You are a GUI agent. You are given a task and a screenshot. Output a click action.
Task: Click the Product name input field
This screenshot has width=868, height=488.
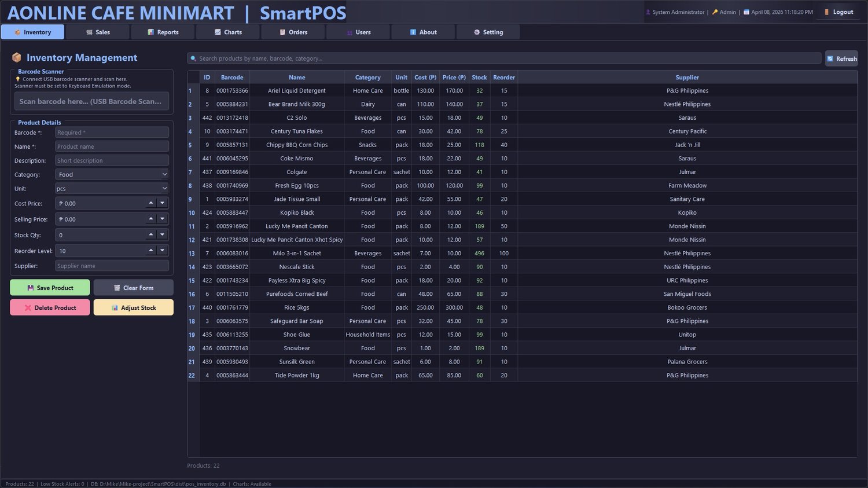[112, 146]
